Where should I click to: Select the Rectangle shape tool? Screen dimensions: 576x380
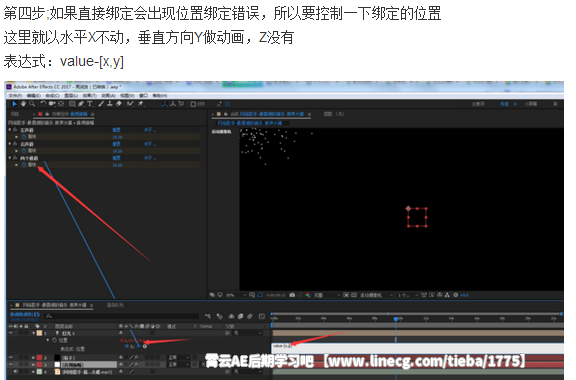coord(72,104)
